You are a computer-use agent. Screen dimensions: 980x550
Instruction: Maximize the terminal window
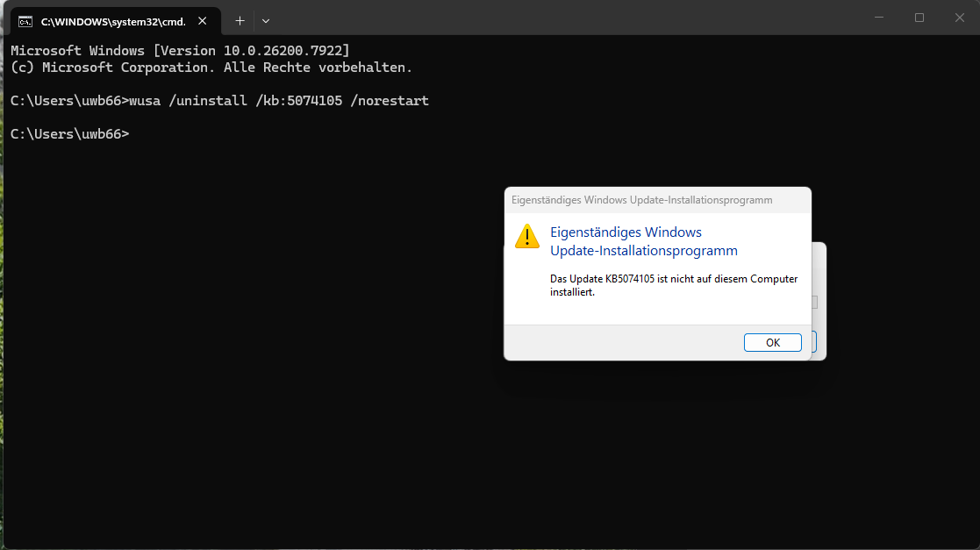[919, 18]
